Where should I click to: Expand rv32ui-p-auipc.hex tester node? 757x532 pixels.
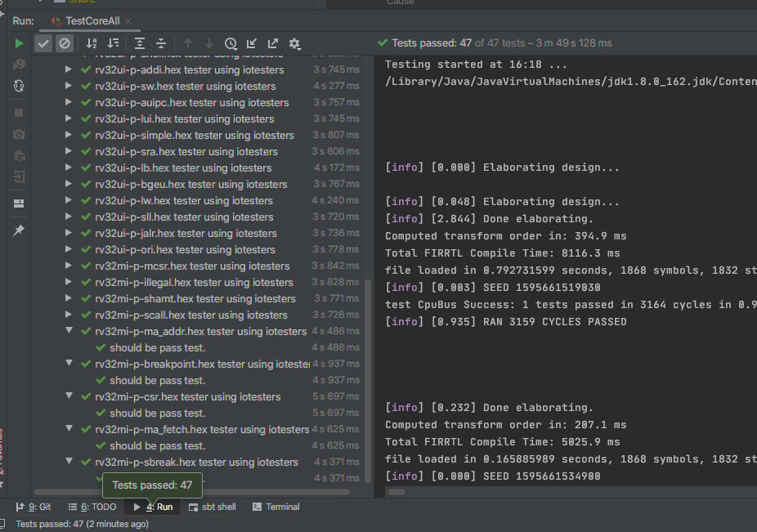(x=69, y=102)
